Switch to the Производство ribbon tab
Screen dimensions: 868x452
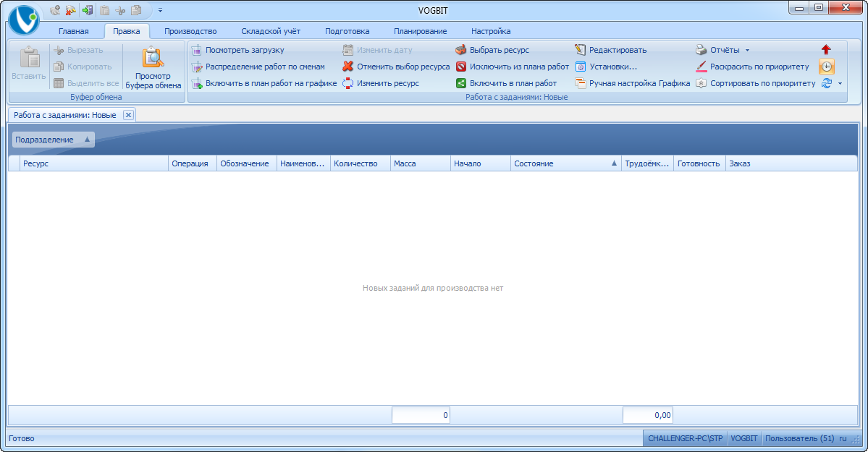pyautogui.click(x=190, y=31)
